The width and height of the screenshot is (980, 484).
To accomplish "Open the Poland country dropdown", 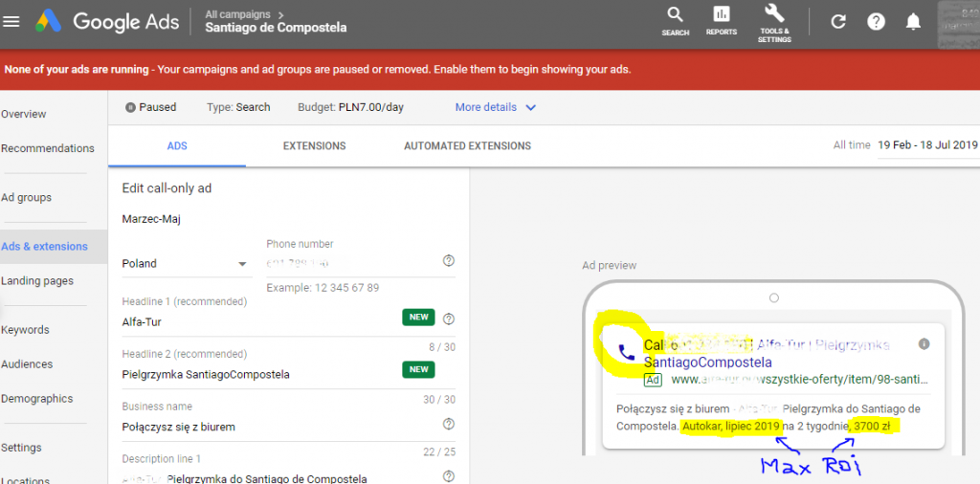I will tap(185, 264).
